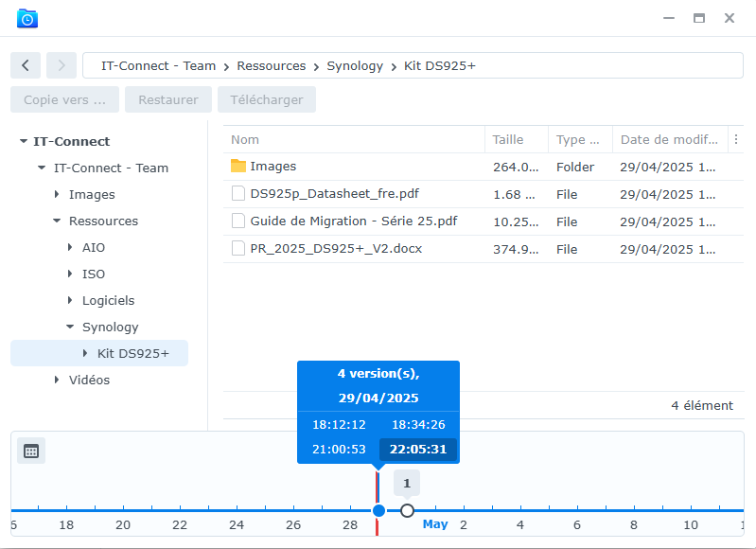The image size is (756, 549).
Task: Click the Images folder icon in file list
Action: (238, 167)
